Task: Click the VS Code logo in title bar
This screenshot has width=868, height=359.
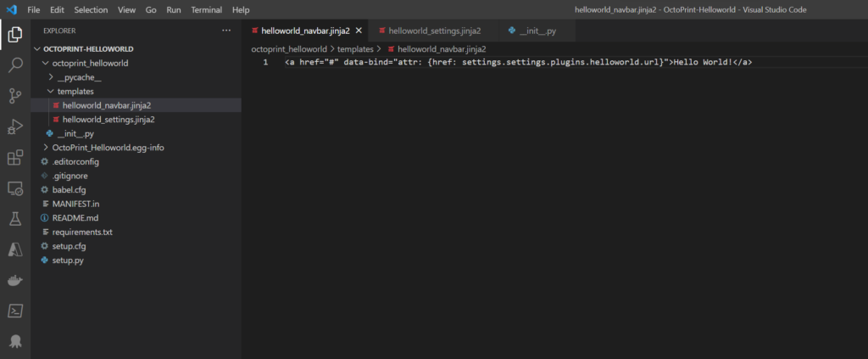Action: coord(12,10)
